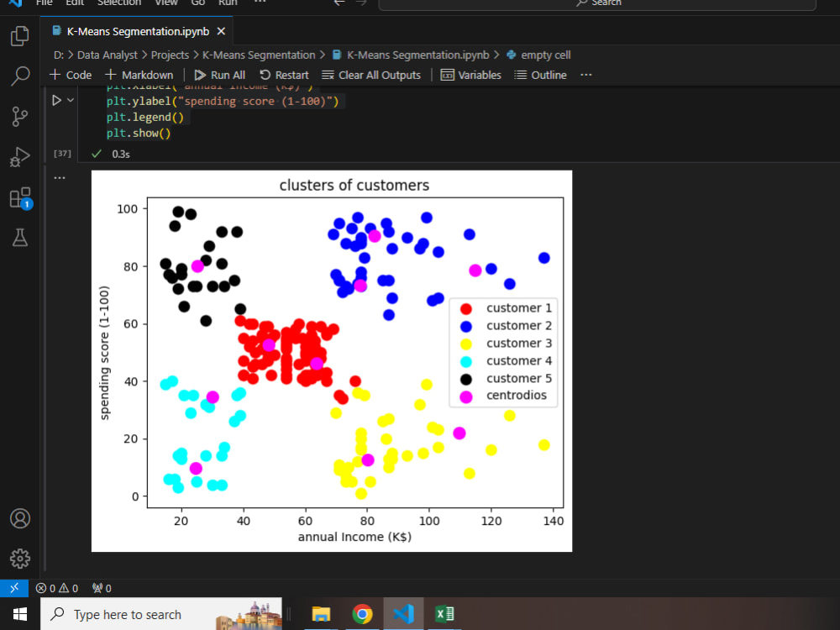
Task: Open the Search view in activity bar
Action: coord(20,76)
